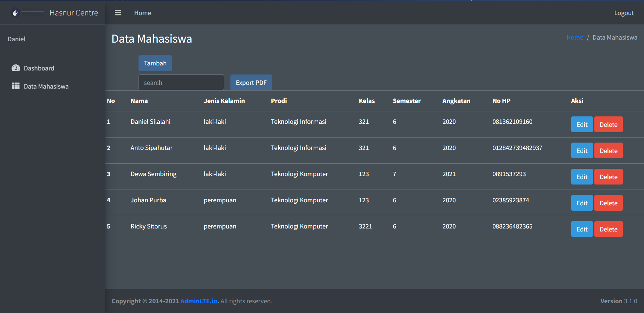Click the Export PDF button
The width and height of the screenshot is (644, 313).
point(251,82)
